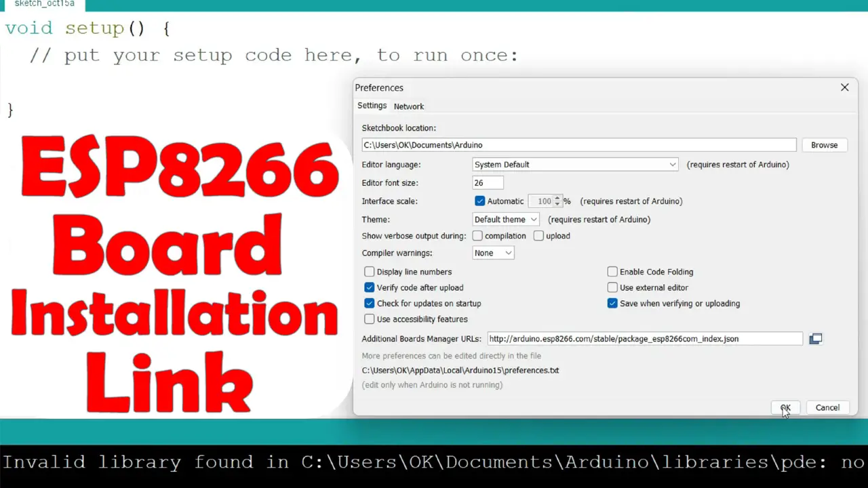Screen dimensions: 868x488
Task: Click 'More preferences can be edited' text
Action: 451,356
